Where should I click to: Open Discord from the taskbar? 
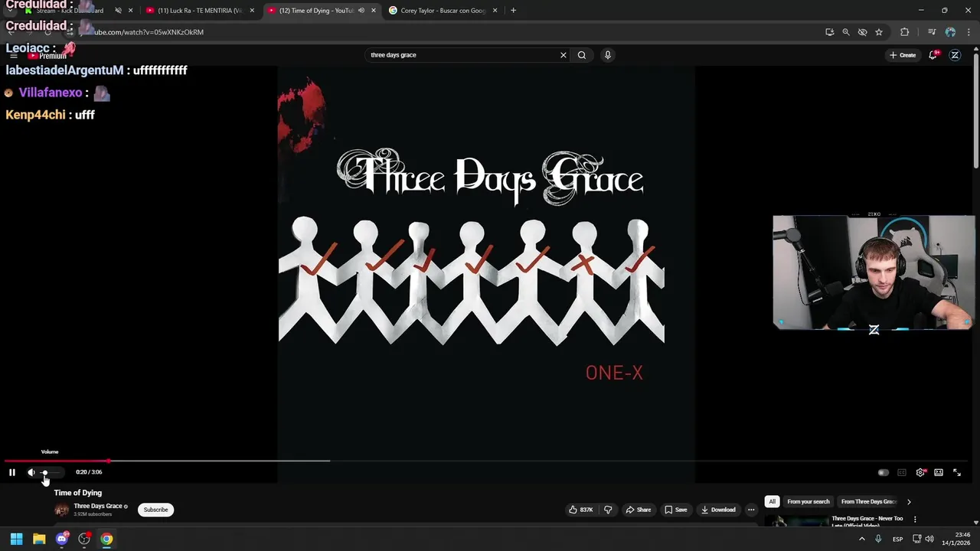point(62,539)
